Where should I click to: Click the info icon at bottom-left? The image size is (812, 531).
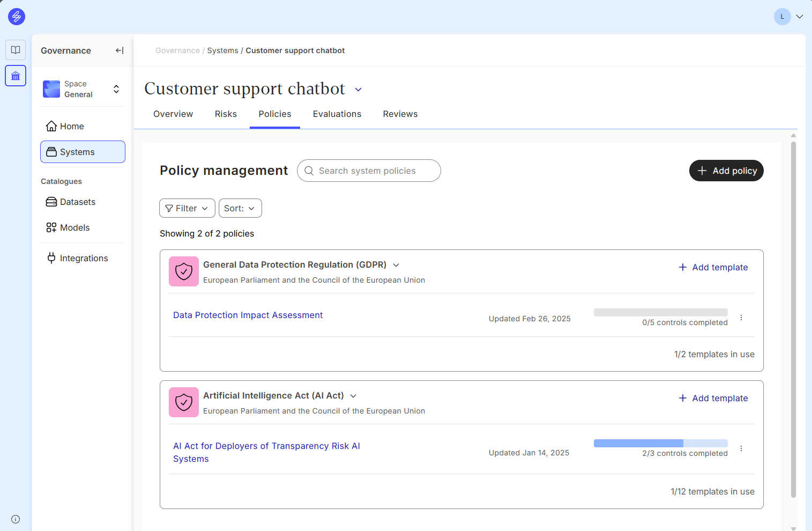[x=16, y=519]
